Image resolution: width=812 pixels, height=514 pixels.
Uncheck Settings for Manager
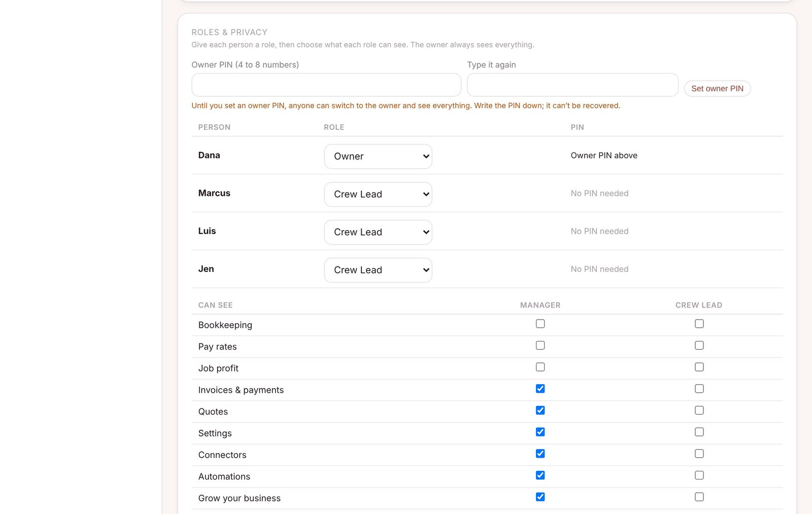(x=540, y=432)
